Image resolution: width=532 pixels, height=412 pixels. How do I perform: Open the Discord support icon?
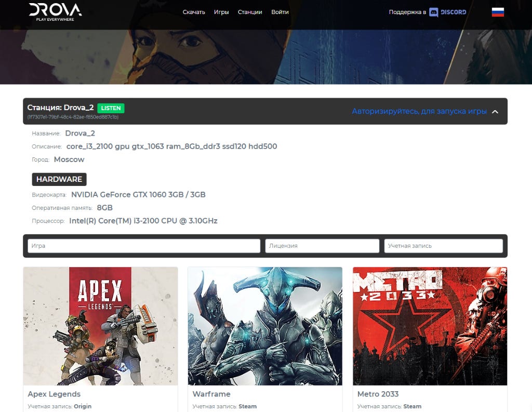point(433,12)
